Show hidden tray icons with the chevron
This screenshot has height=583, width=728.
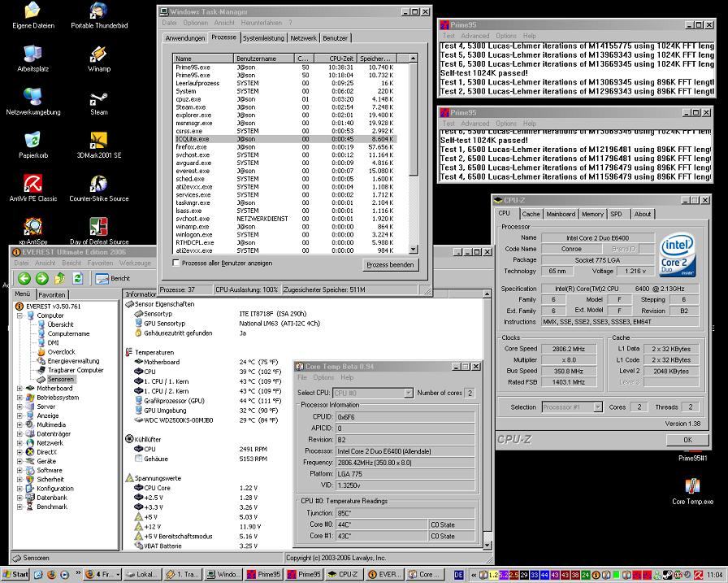473,575
